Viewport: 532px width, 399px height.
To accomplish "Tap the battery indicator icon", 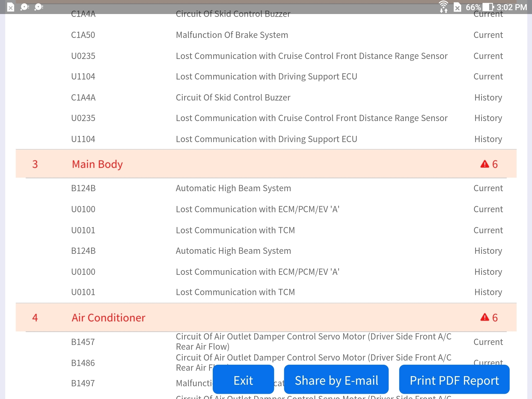I will click(x=488, y=7).
